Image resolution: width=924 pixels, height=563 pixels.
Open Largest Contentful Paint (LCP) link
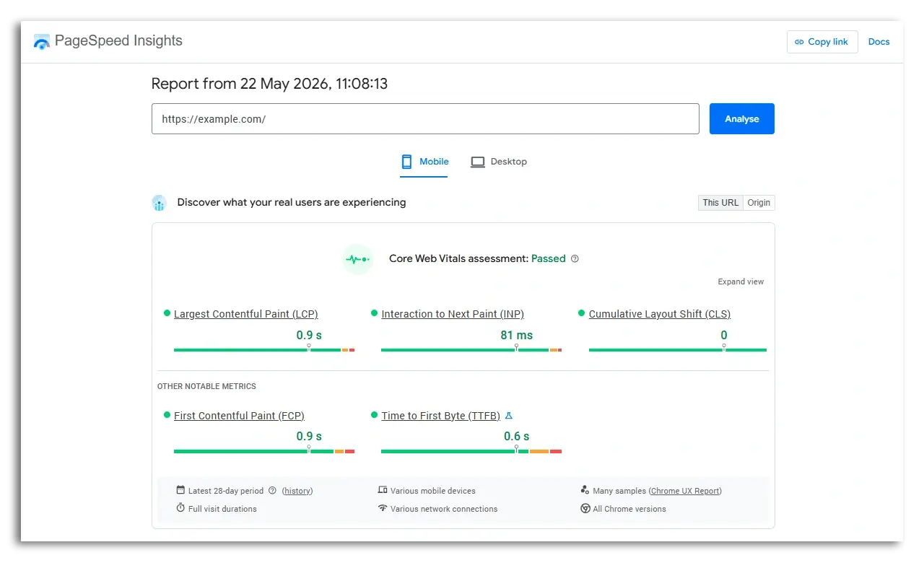click(245, 314)
